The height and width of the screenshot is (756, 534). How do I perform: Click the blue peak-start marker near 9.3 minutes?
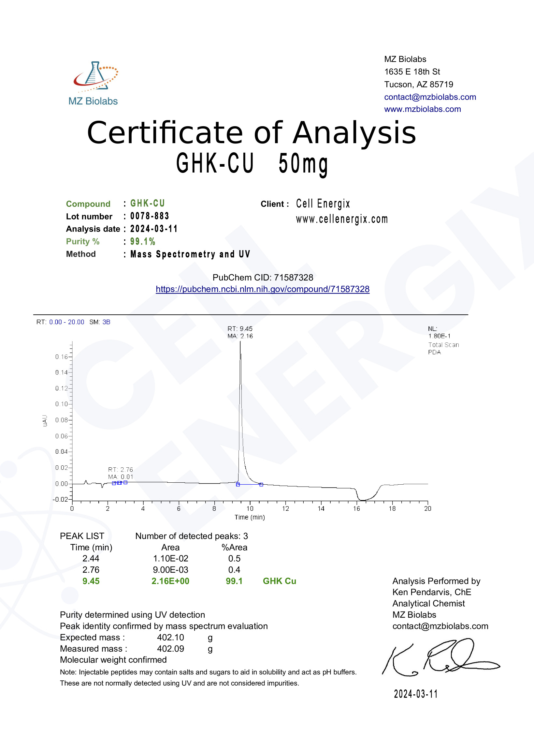click(238, 484)
